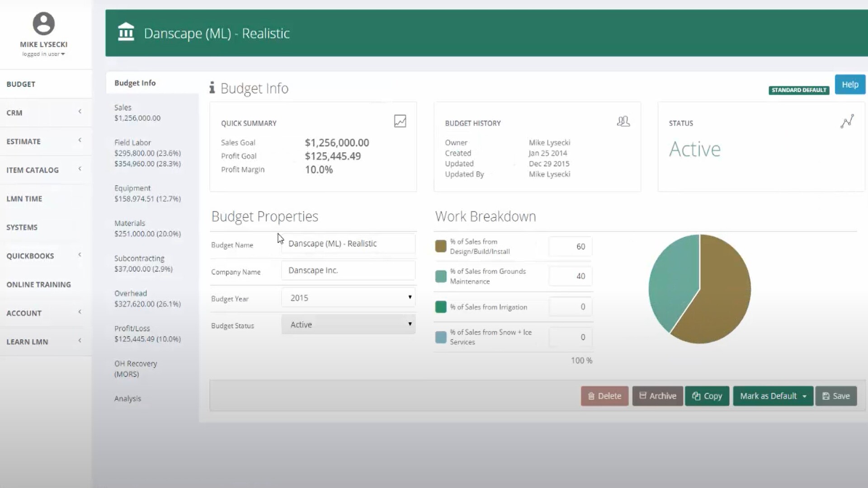The width and height of the screenshot is (868, 488).
Task: Click the people icon in the Budget History card
Action: pyautogui.click(x=623, y=121)
